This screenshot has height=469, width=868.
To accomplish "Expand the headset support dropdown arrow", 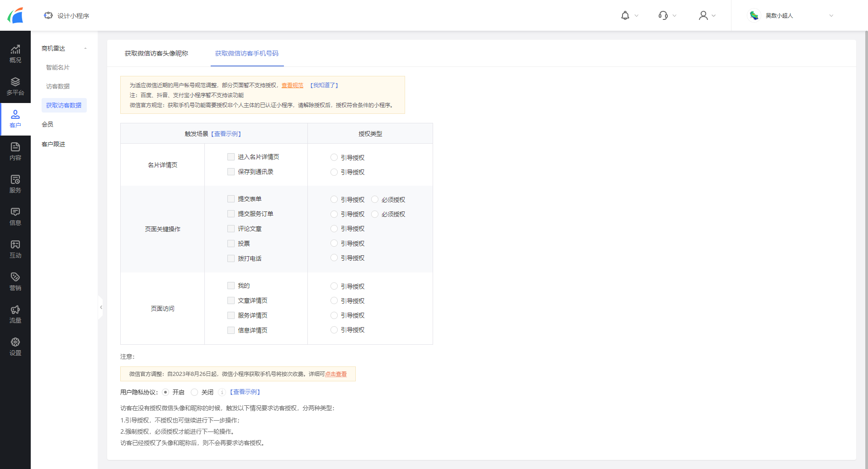I will 675,16.
